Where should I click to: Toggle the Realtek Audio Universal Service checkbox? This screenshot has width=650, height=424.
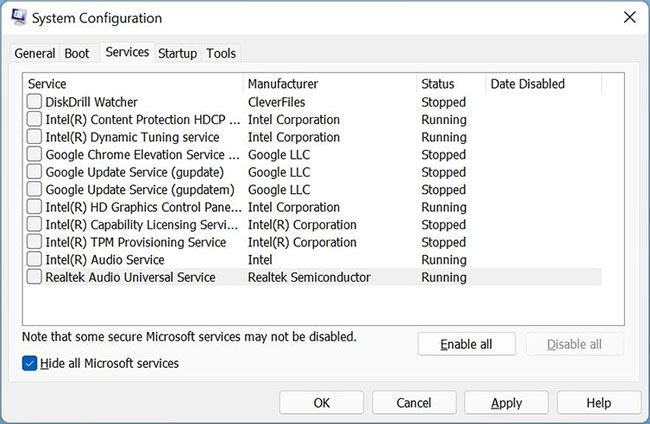coord(35,277)
